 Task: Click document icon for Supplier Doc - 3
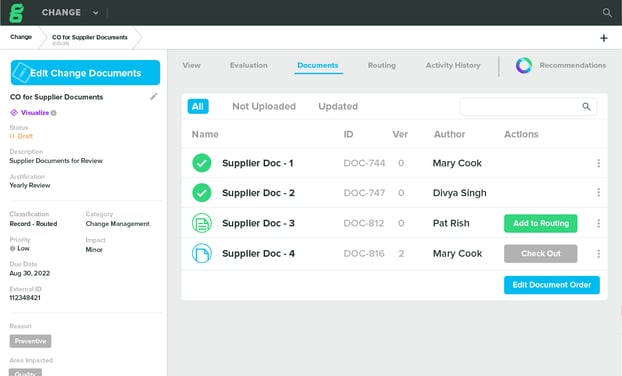tap(202, 223)
